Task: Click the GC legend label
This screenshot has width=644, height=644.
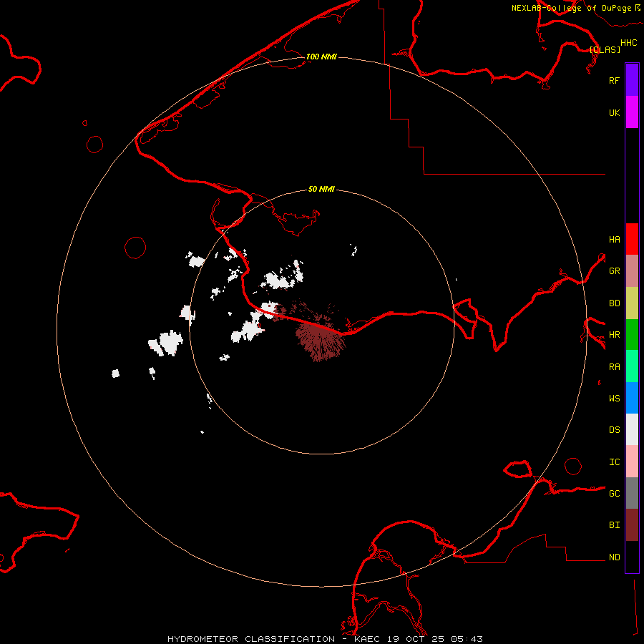Action: [x=615, y=494]
